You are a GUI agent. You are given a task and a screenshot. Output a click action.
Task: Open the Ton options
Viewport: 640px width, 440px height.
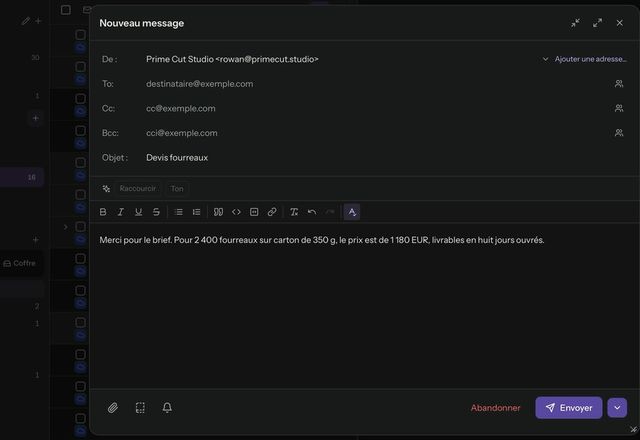(x=177, y=189)
